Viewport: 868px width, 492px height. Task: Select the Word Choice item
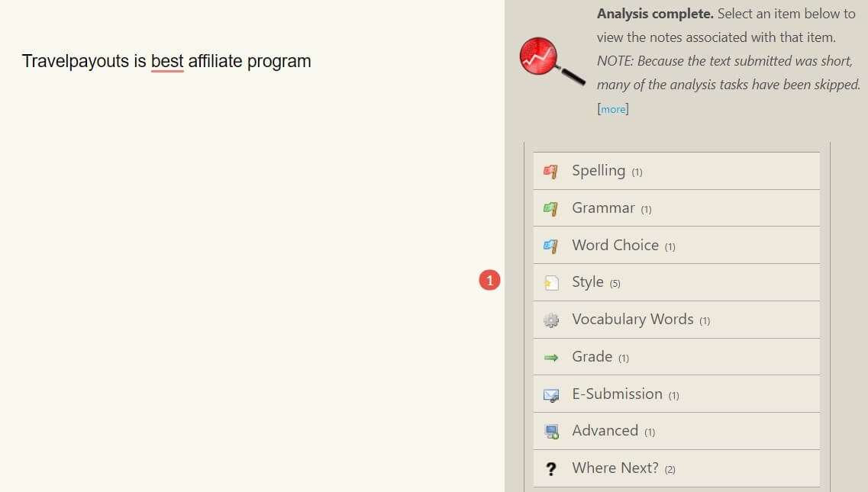pos(615,246)
